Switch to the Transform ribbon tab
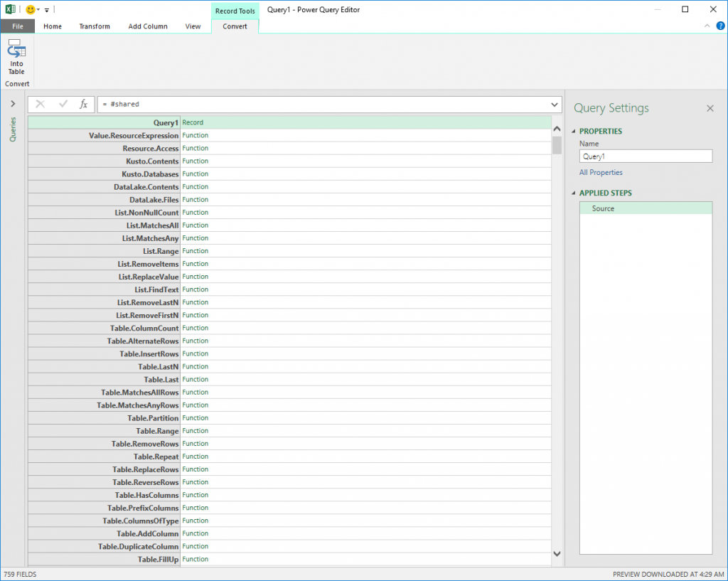 pos(94,26)
